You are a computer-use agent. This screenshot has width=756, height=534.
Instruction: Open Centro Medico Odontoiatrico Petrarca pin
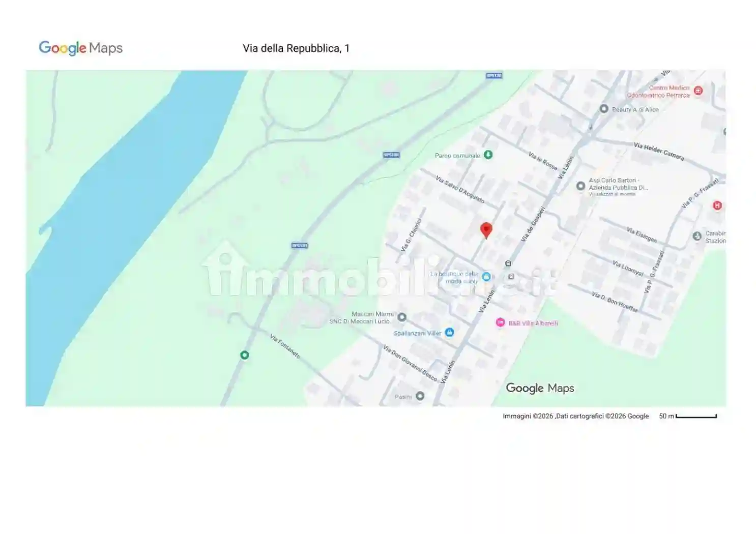coord(698,91)
